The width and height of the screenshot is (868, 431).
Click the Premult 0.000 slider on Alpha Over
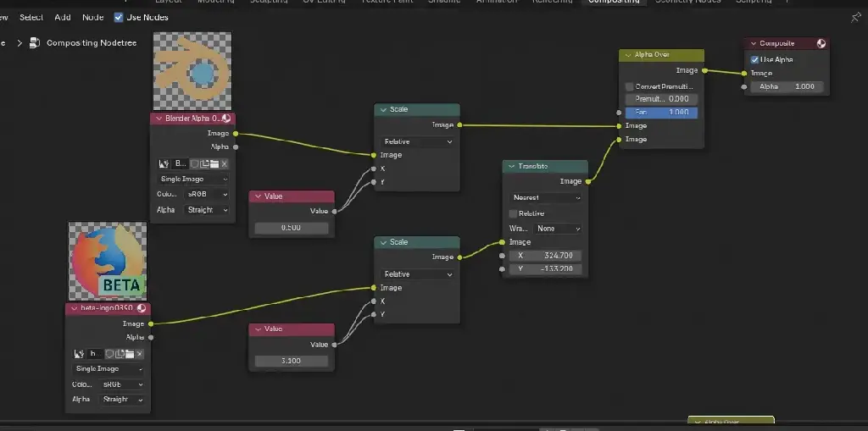[661, 99]
